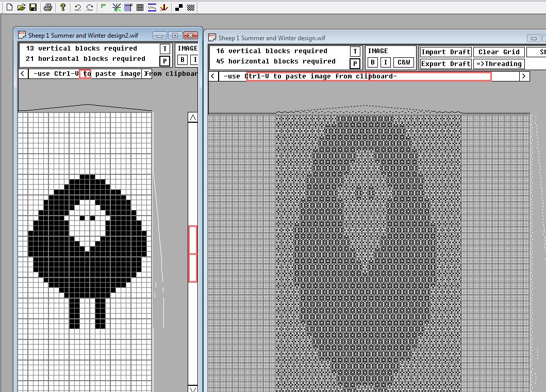
Task: Open a file with the folder icon
Action: click(21, 7)
